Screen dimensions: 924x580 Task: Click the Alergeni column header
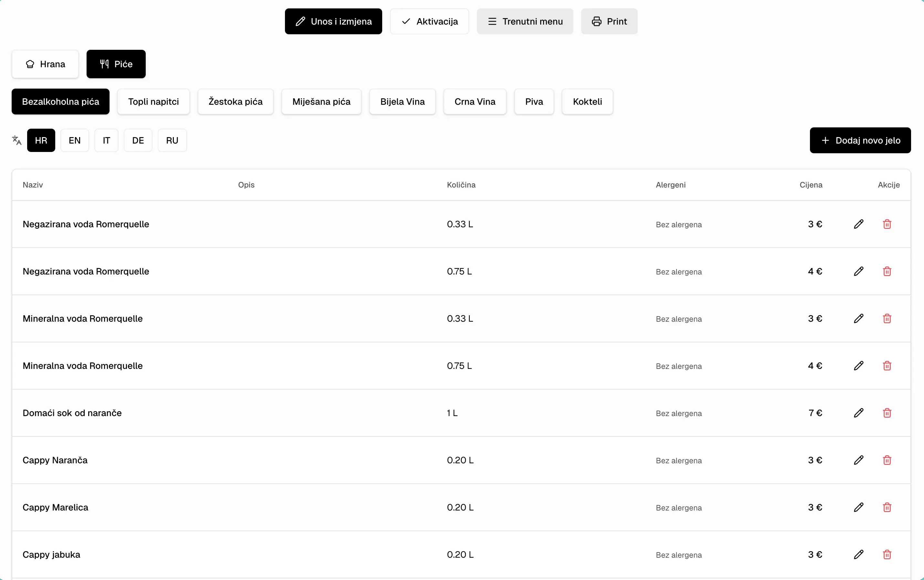[x=671, y=185]
